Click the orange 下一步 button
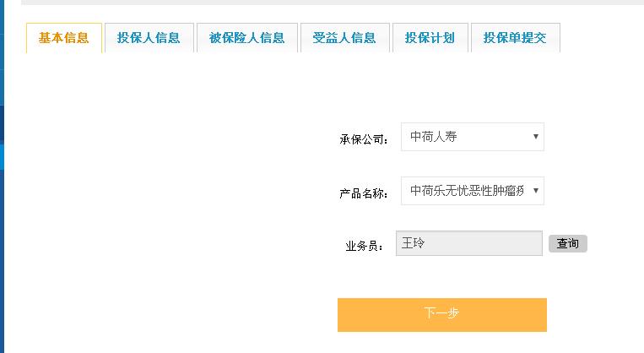 441,314
